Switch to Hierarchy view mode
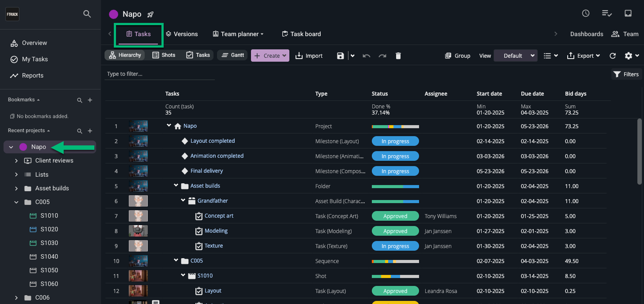This screenshot has width=644, height=304. pyautogui.click(x=125, y=55)
